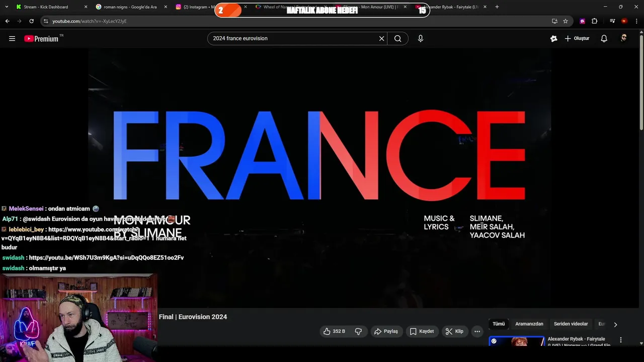Open the Chrome three-dot menu
This screenshot has width=644, height=362.
pyautogui.click(x=637, y=21)
